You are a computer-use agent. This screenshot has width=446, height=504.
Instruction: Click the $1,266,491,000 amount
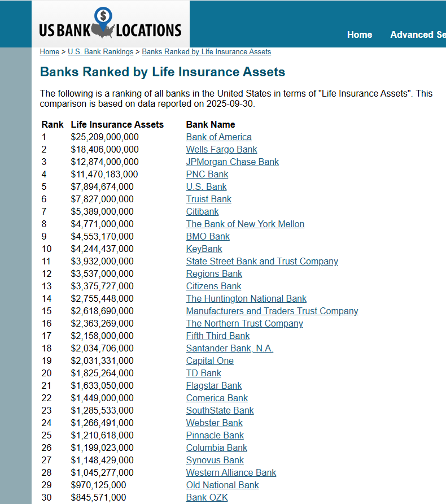pos(102,423)
